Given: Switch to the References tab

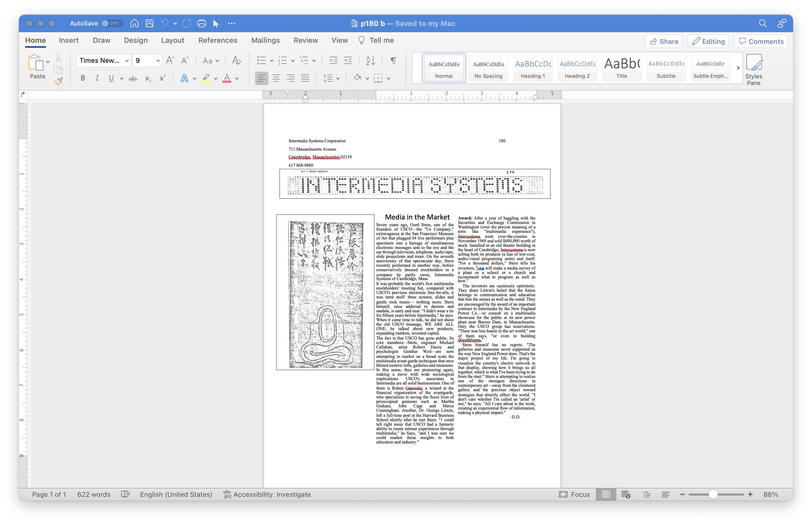Looking at the screenshot, I should 218,40.
